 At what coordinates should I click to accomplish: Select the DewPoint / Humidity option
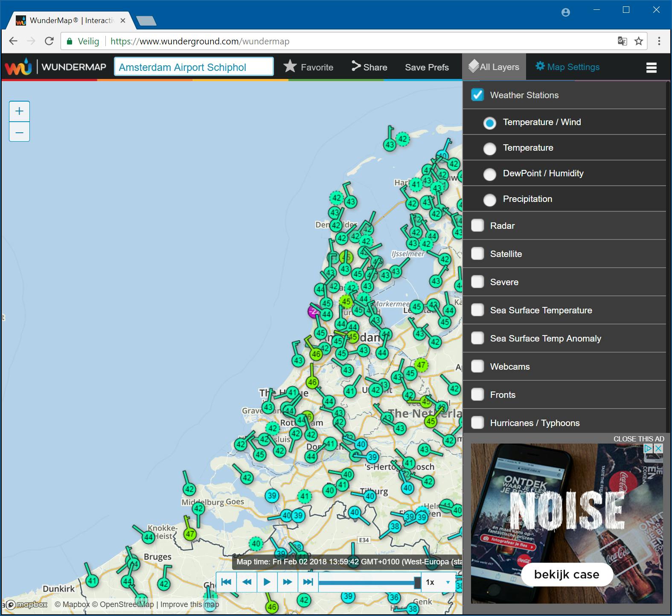(490, 174)
